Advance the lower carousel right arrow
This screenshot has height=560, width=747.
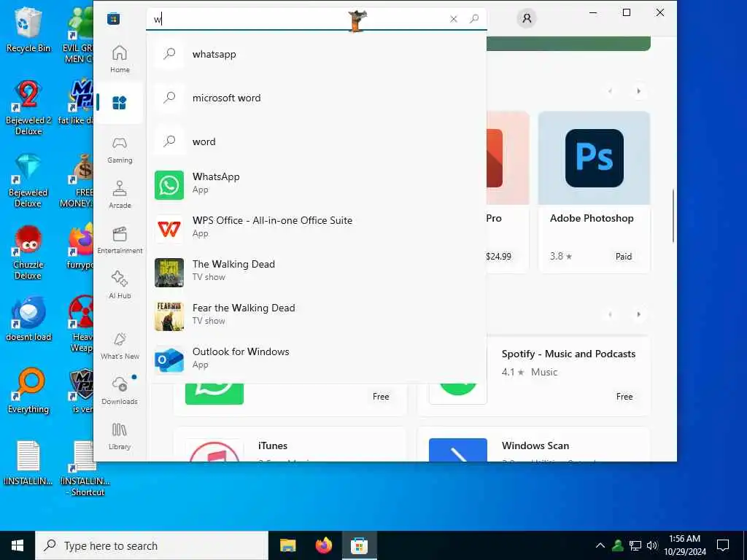(x=639, y=314)
